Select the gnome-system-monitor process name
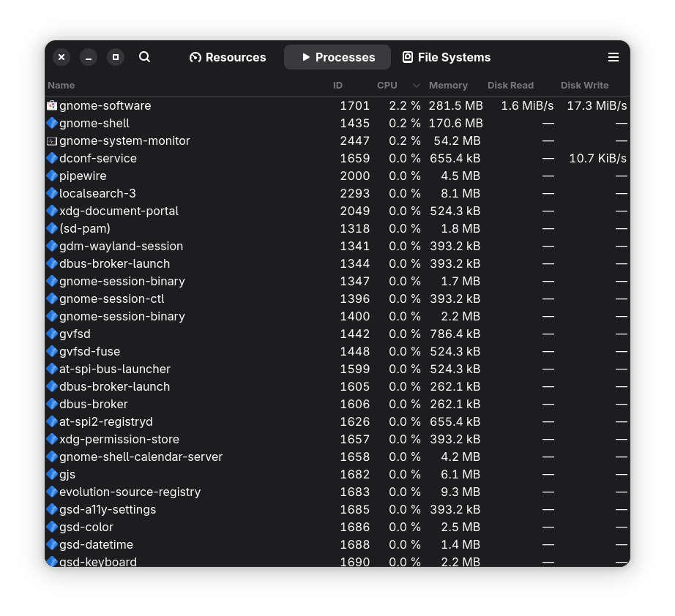 pyautogui.click(x=124, y=141)
